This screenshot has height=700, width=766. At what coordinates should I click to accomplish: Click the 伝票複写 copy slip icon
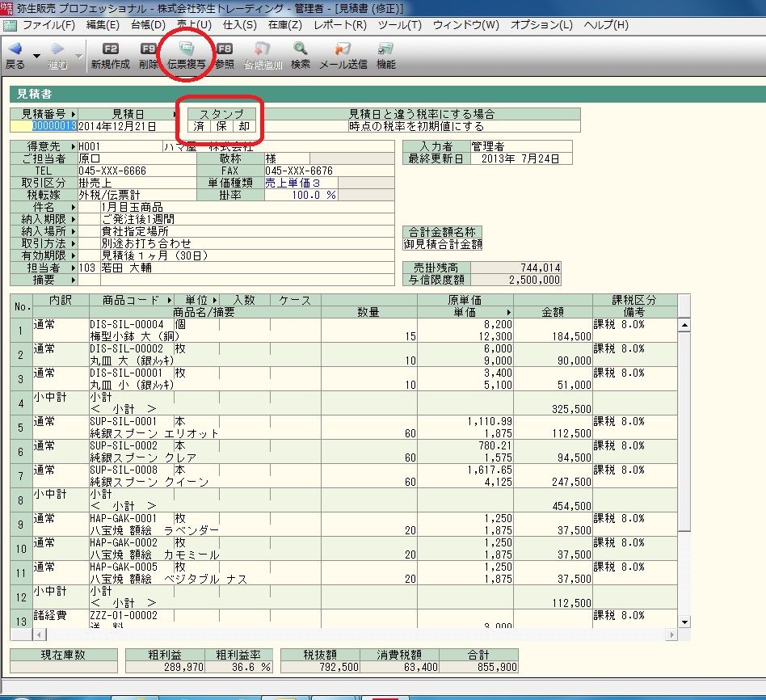[x=186, y=48]
